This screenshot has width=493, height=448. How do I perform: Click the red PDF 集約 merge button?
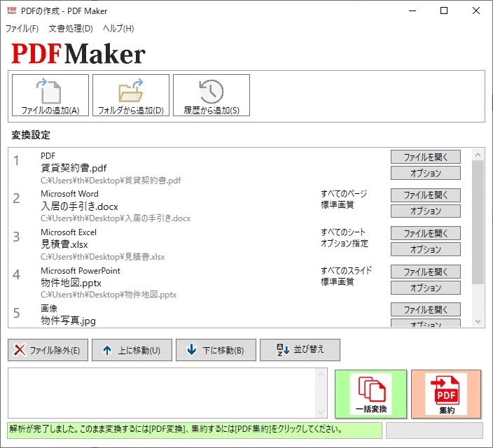pos(446,394)
